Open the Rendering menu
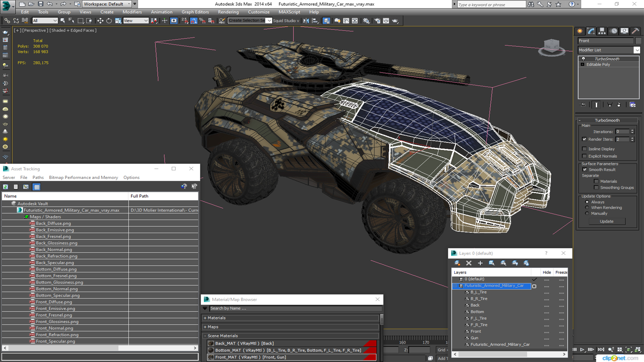Image resolution: width=644 pixels, height=362 pixels. [228, 12]
